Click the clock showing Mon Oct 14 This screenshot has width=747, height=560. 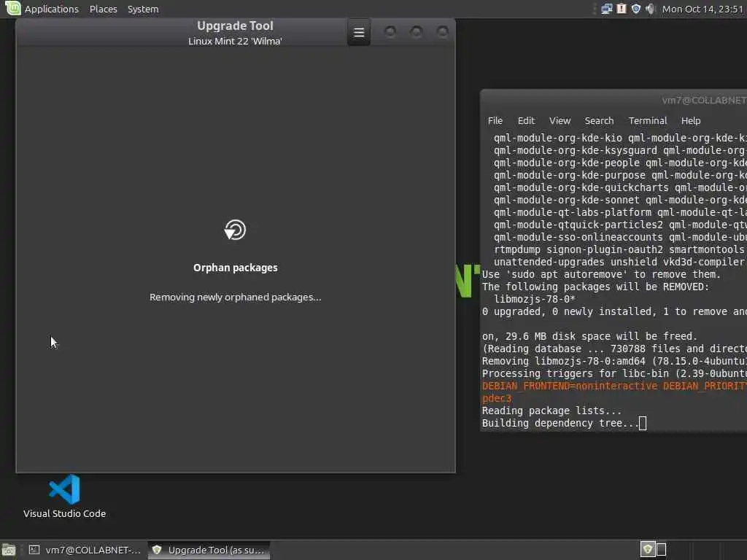[703, 9]
